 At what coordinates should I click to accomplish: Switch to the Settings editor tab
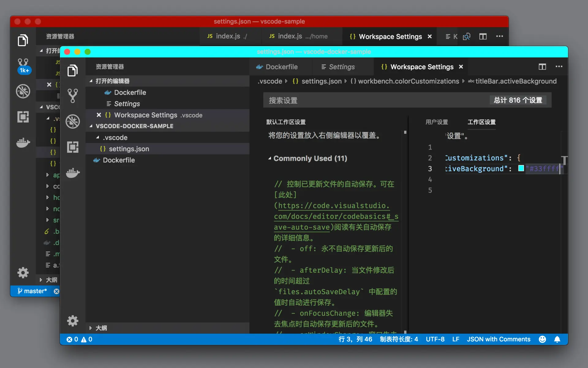(341, 67)
